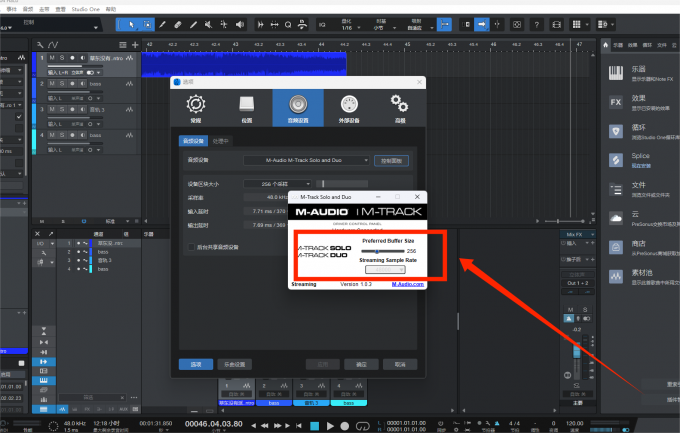Open the 位置 (Locations) drive icon

pyautogui.click(x=247, y=105)
